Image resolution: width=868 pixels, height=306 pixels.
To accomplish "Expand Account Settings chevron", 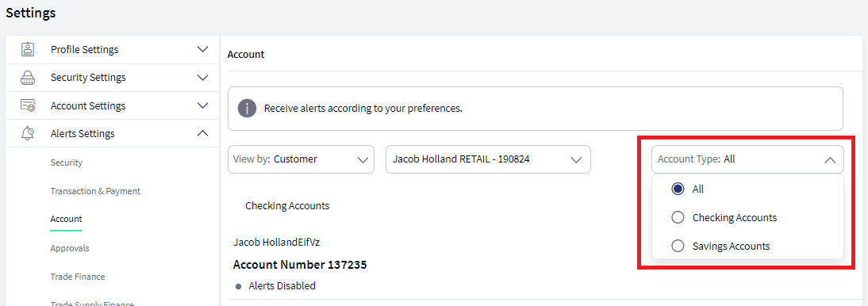I will tap(202, 105).
